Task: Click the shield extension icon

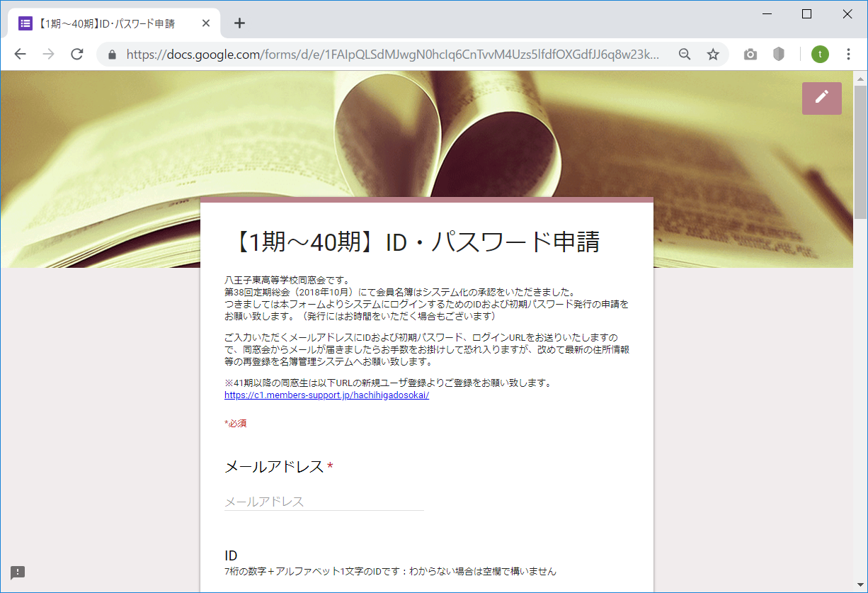Action: coord(779,55)
